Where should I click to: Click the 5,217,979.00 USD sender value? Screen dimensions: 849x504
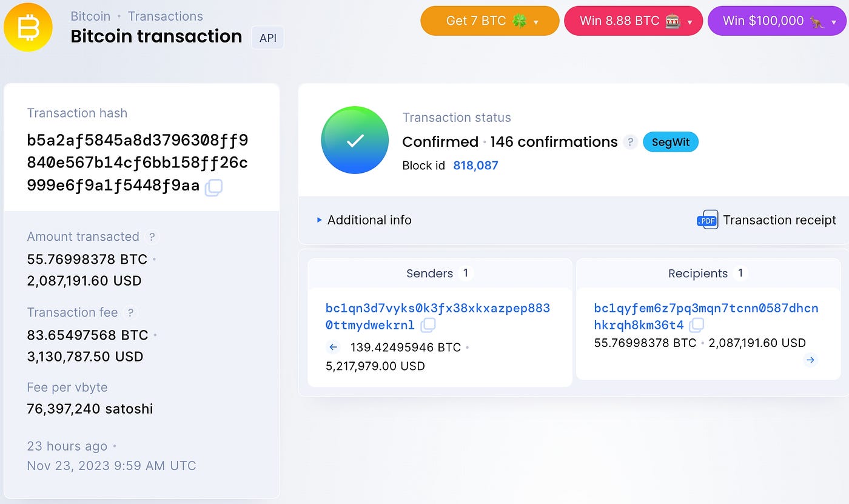pyautogui.click(x=375, y=366)
